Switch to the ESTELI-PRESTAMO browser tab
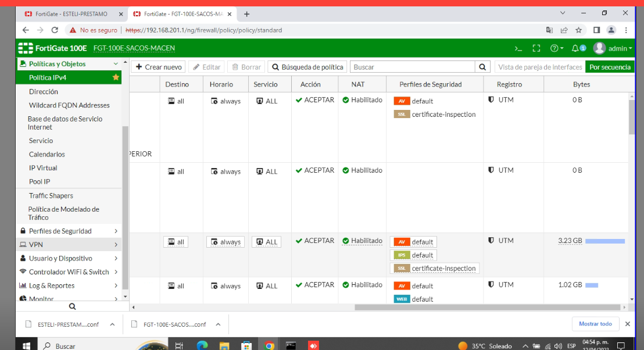The width and height of the screenshot is (644, 350). pyautogui.click(x=69, y=13)
